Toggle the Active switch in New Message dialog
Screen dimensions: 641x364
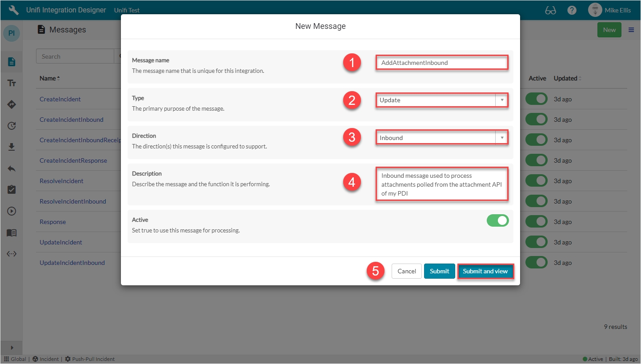pos(497,220)
